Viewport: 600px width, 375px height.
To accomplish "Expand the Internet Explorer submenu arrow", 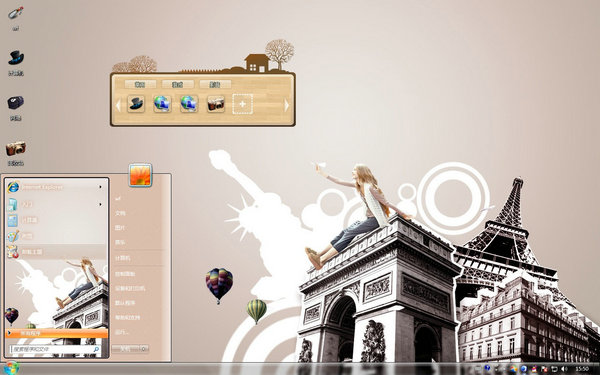I will 101,187.
